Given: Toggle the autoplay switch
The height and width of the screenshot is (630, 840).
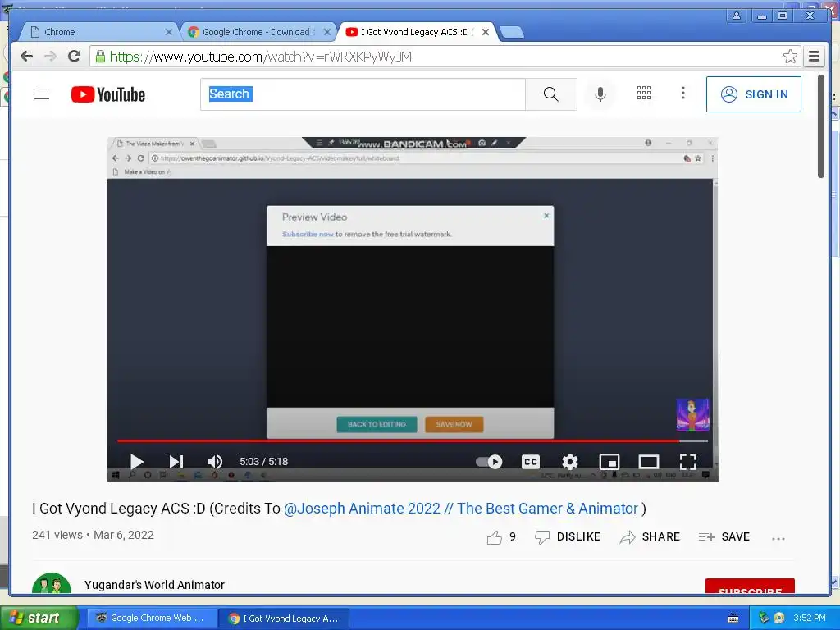Looking at the screenshot, I should pyautogui.click(x=489, y=461).
